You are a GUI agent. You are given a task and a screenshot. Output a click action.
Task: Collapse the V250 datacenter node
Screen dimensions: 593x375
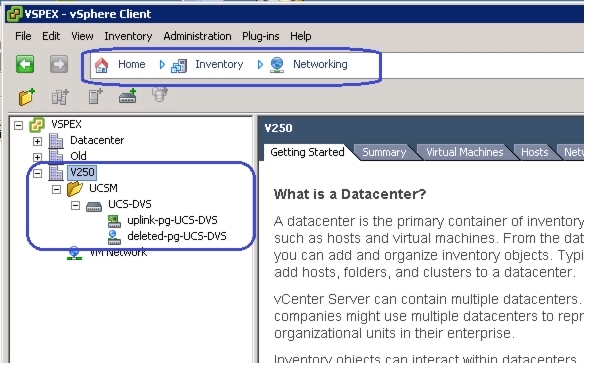click(x=37, y=174)
